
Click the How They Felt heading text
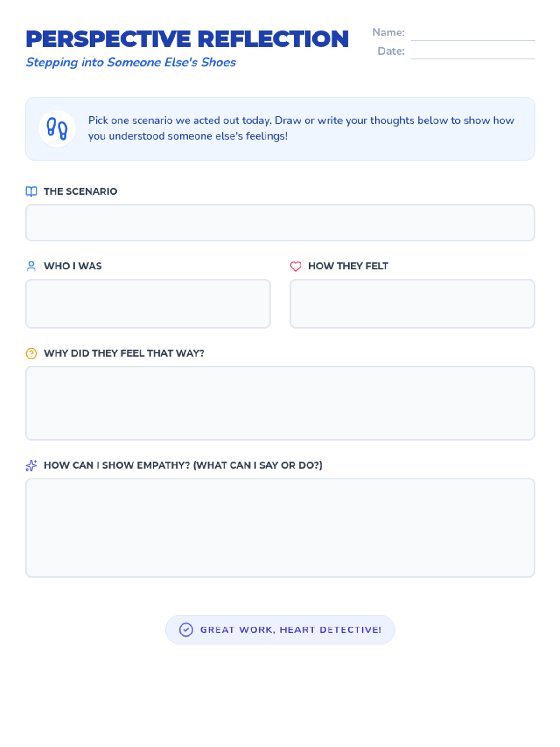click(x=348, y=266)
